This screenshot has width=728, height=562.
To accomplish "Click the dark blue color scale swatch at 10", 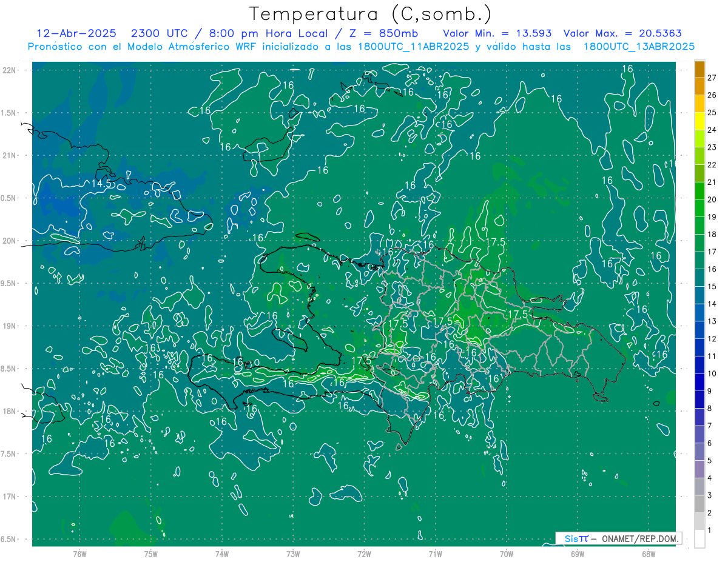I will click(699, 365).
